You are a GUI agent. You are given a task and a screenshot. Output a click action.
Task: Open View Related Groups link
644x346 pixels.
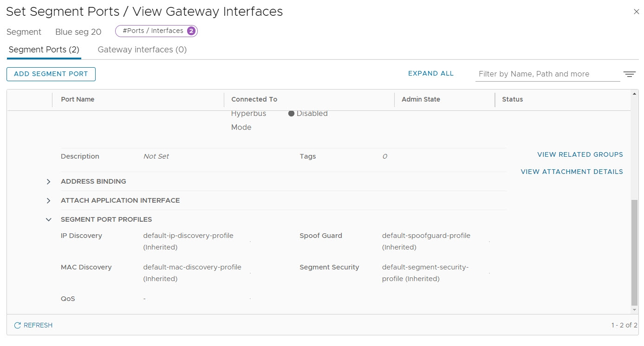[580, 154]
